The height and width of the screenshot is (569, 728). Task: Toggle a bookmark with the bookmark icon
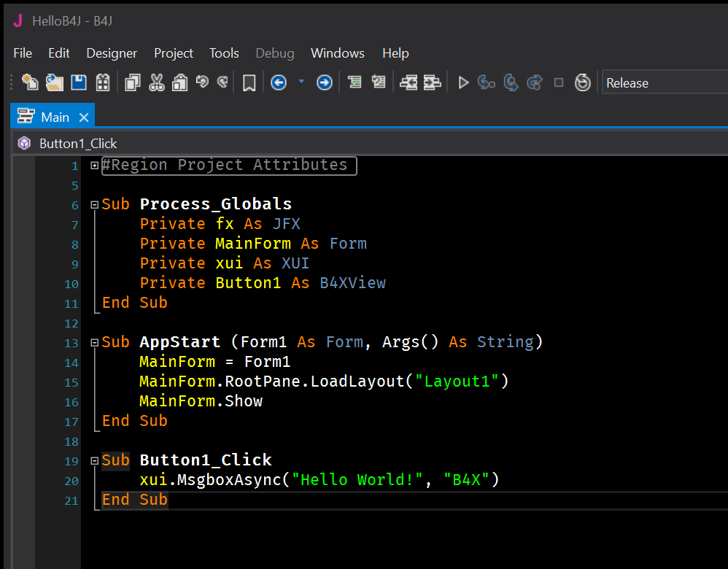[249, 83]
